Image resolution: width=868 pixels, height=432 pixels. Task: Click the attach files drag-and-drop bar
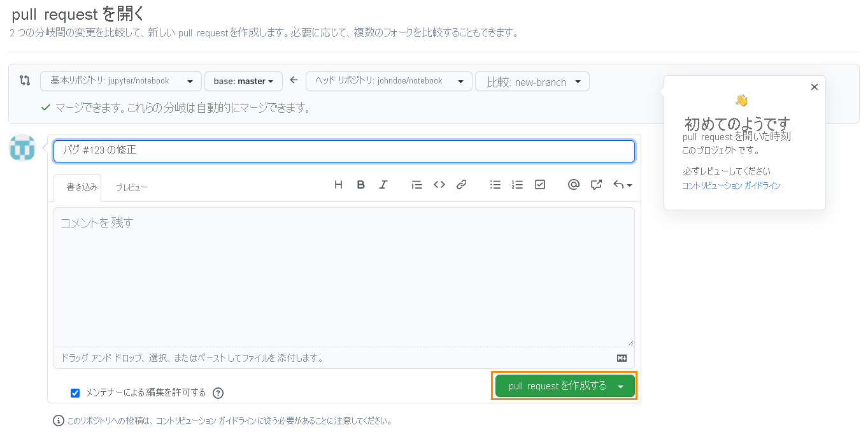point(344,358)
